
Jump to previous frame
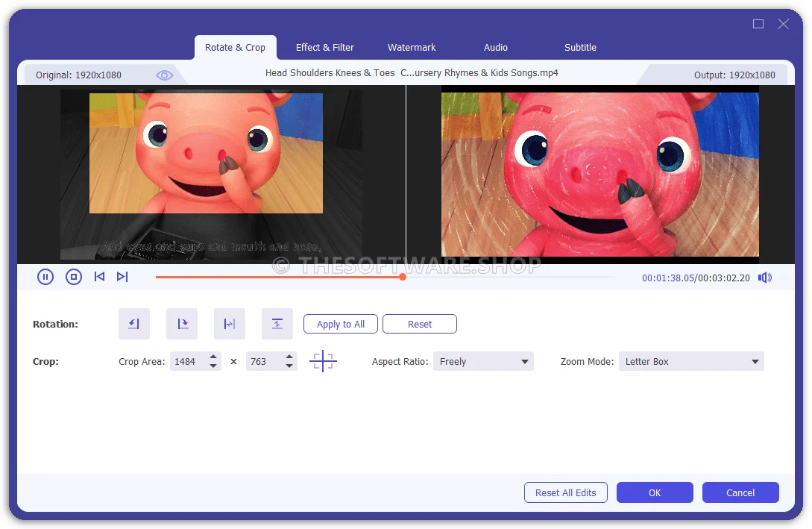(99, 277)
